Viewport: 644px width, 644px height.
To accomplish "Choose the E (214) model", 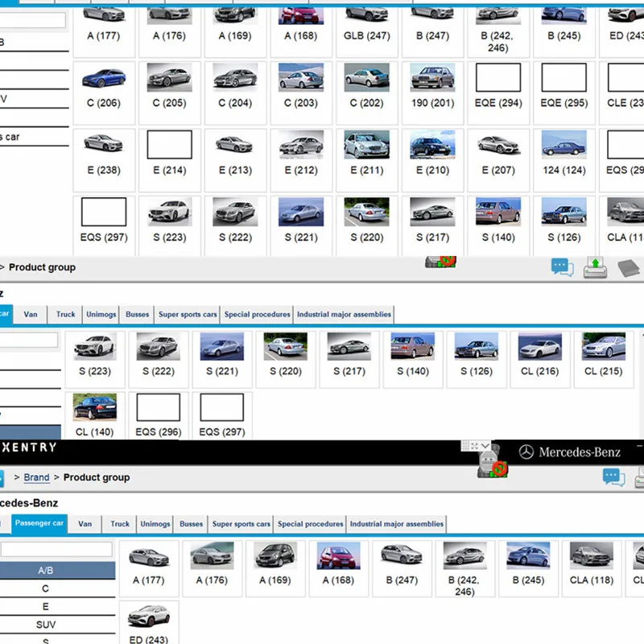I will [170, 160].
